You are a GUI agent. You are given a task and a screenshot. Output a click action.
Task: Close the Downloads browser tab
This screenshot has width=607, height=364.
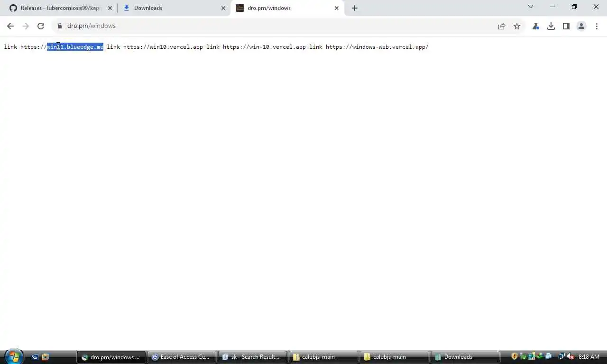(223, 8)
